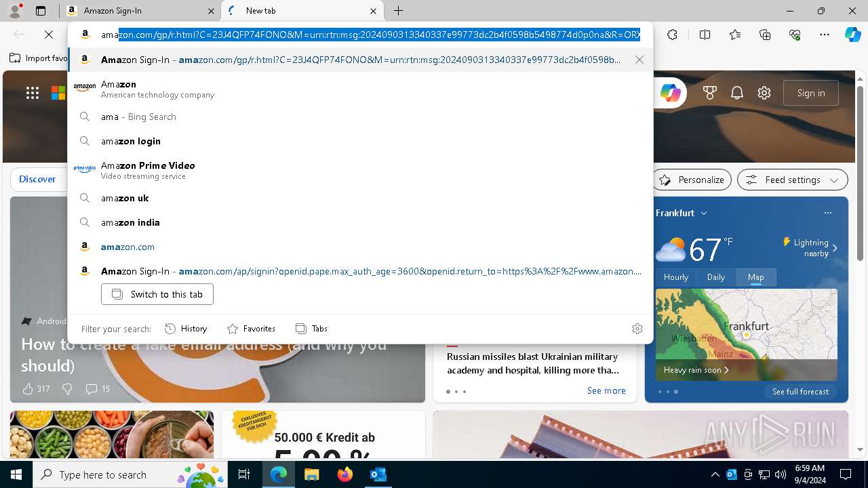Click See more on the news card
Viewport: 868px width, 488px height.
606,390
